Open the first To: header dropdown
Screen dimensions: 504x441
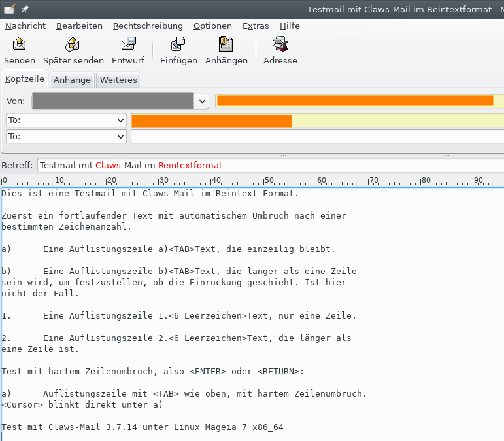(66, 120)
